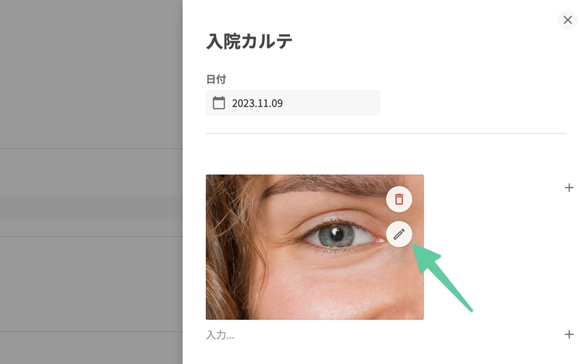Click the top dimmed background row
The width and height of the screenshot is (588, 364).
point(91,18)
